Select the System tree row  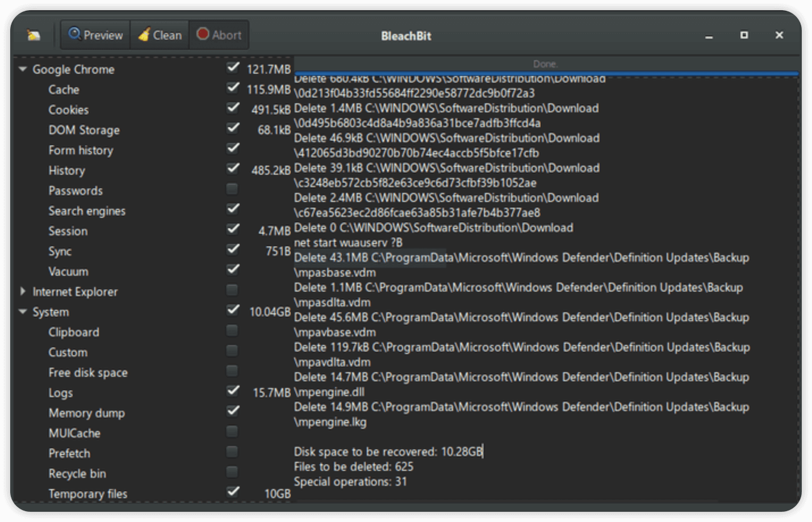pos(51,312)
